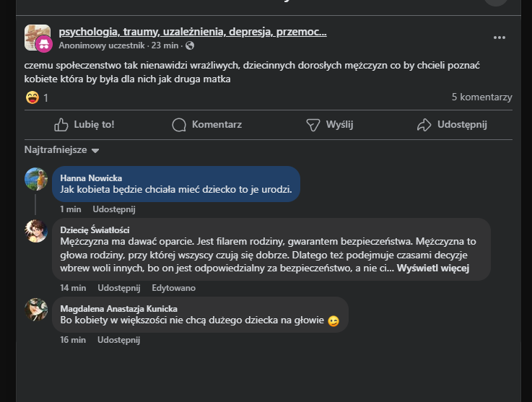The image size is (532, 402).
Task: Click Udostępnij under Magdalena's comment
Action: pos(119,340)
